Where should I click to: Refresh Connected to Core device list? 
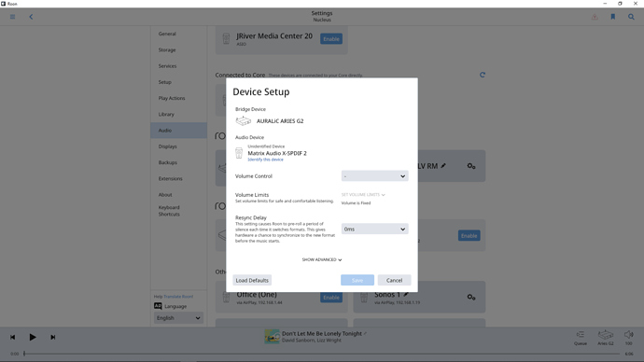pos(483,75)
